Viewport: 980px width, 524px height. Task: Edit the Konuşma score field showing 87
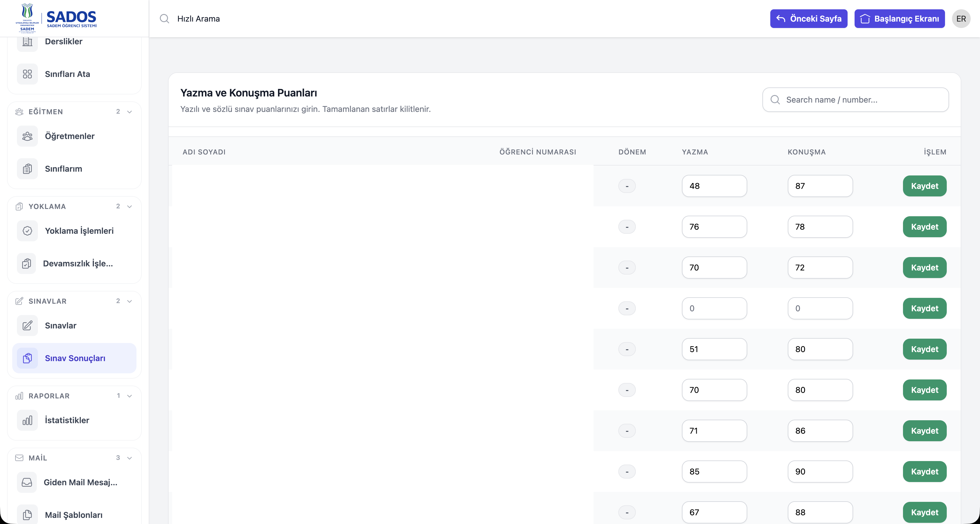click(820, 186)
